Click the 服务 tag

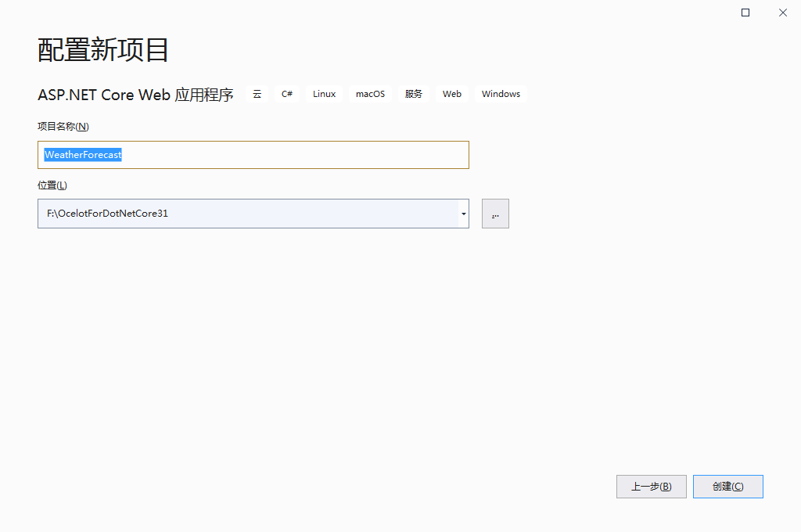click(x=414, y=94)
